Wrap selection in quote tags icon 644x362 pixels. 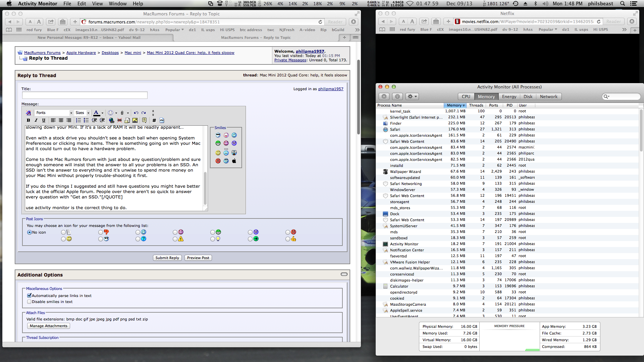144,120
